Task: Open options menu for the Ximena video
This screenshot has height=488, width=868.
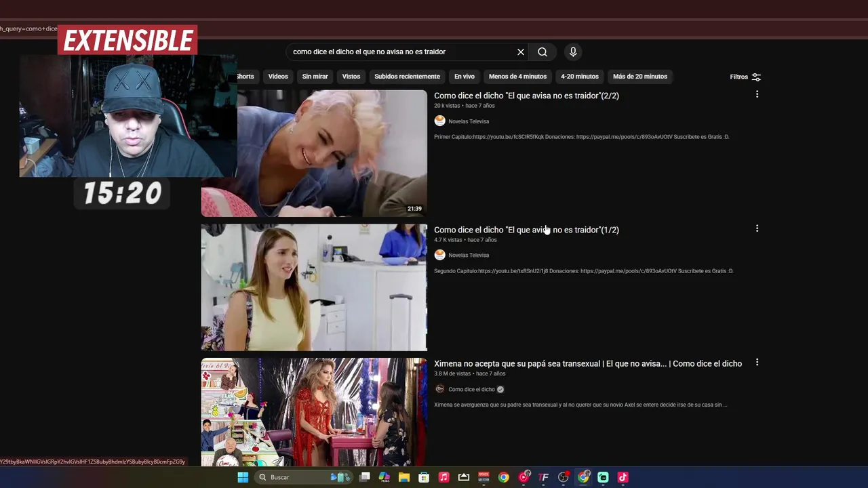Action: pos(757,363)
